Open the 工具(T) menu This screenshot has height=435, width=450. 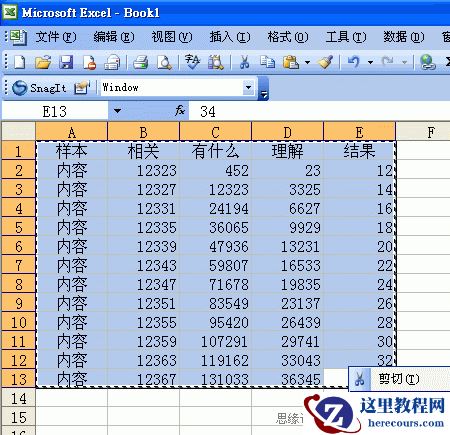pyautogui.click(x=346, y=37)
